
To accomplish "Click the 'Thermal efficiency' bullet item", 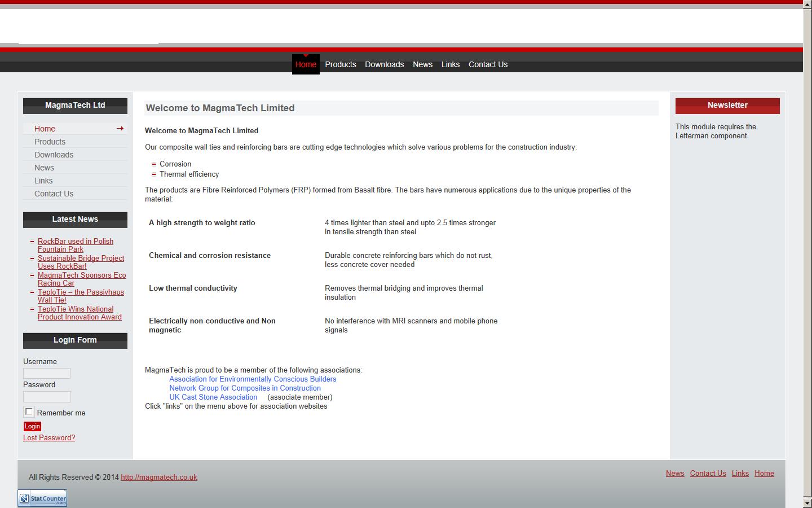I will point(189,174).
